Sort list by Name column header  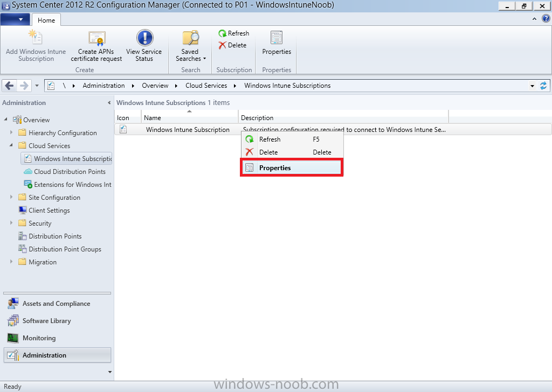point(189,118)
